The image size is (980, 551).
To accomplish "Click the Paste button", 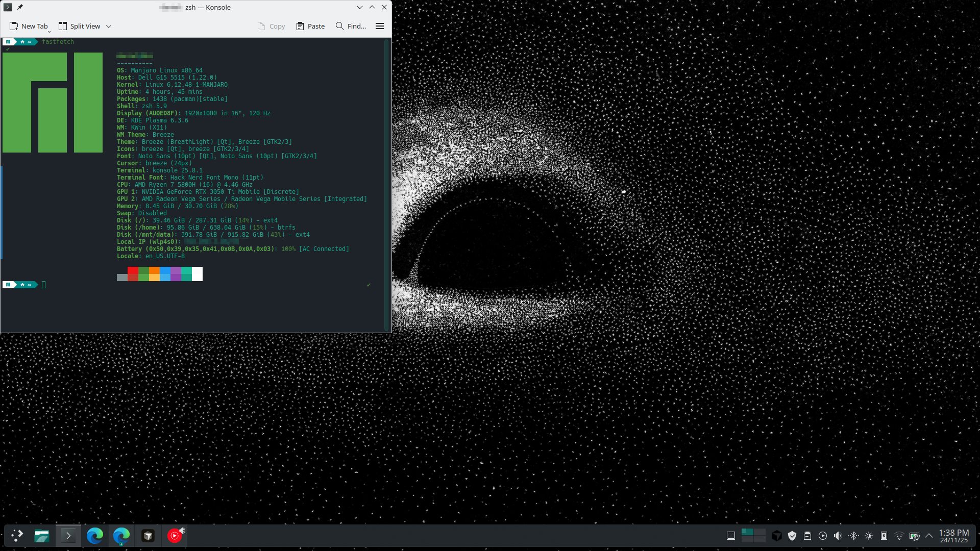I will pyautogui.click(x=310, y=26).
